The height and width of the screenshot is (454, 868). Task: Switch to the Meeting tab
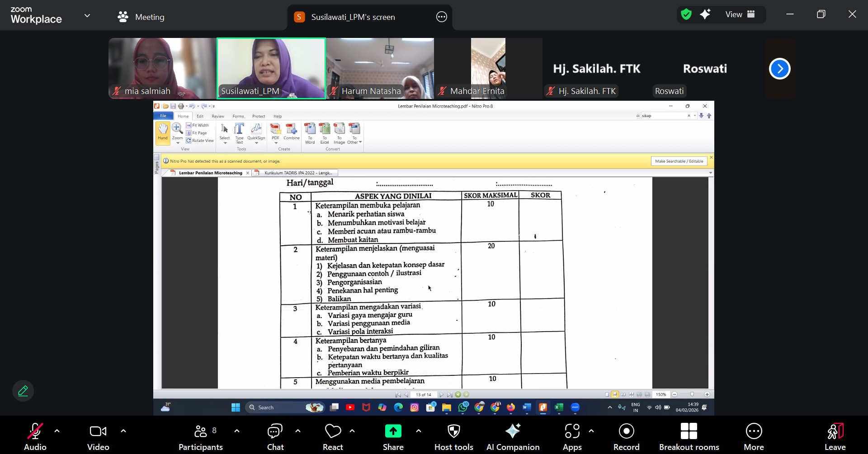141,17
